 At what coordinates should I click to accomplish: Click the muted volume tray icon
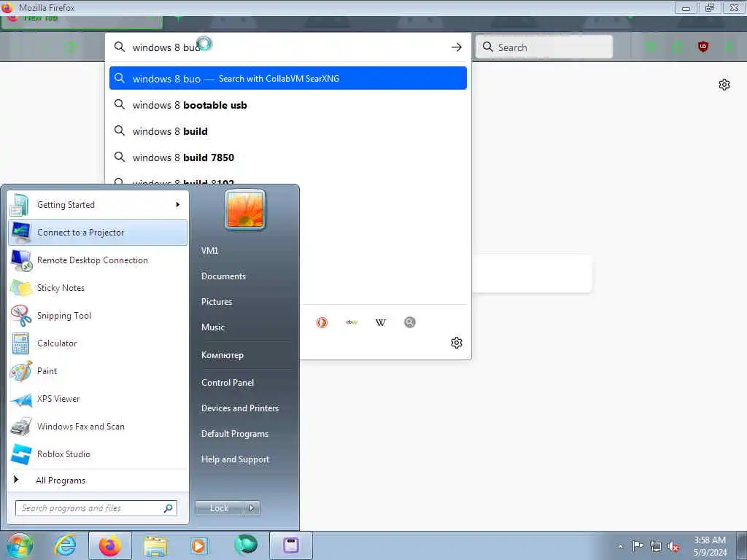click(x=673, y=547)
